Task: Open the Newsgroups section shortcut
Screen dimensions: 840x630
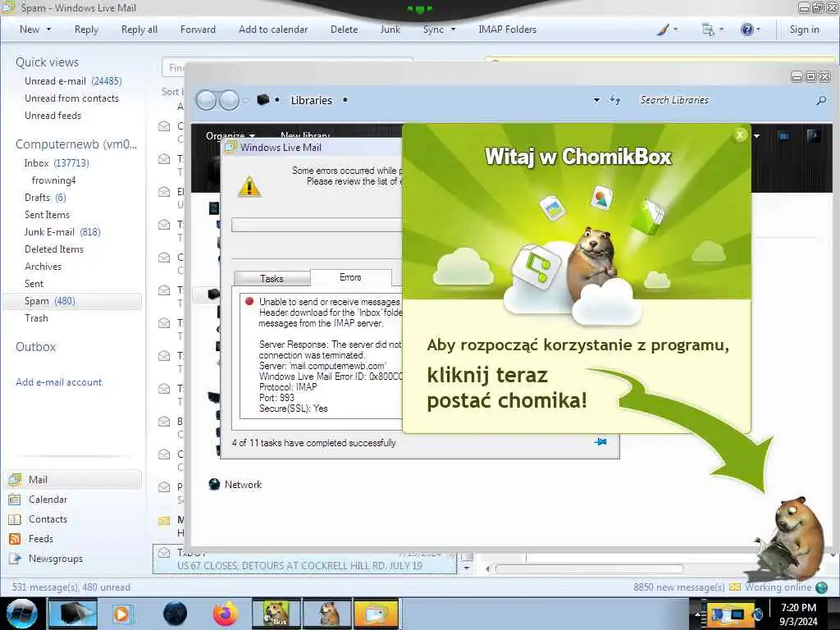Action: 46,559
